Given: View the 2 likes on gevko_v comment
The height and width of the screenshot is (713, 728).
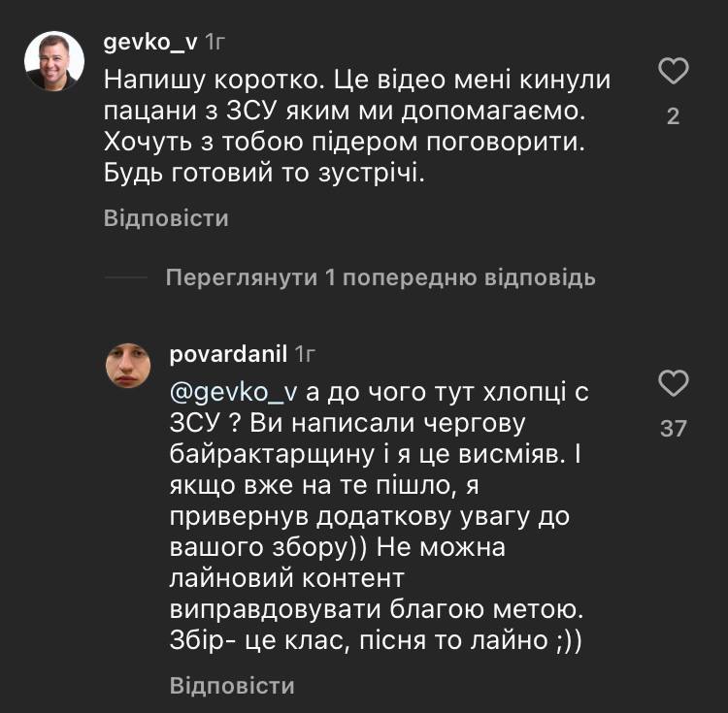Looking at the screenshot, I should pyautogui.click(x=673, y=117).
